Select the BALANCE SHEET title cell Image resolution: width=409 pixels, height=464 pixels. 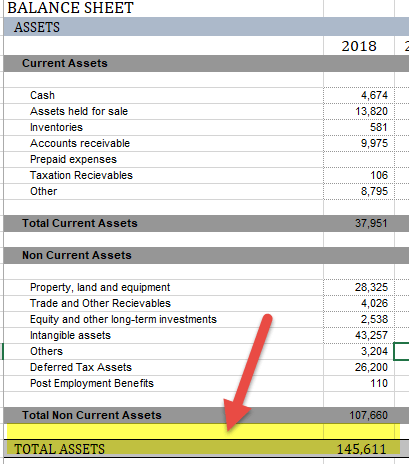(70, 8)
